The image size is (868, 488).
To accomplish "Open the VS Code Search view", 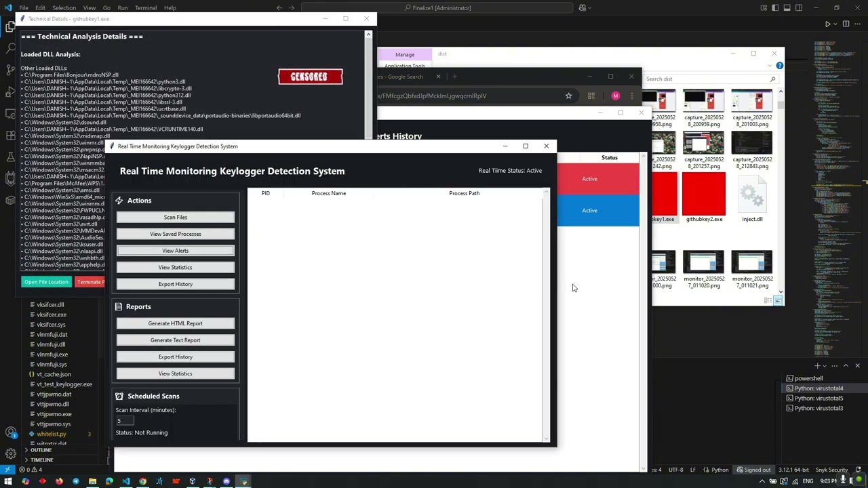I will [x=10, y=48].
